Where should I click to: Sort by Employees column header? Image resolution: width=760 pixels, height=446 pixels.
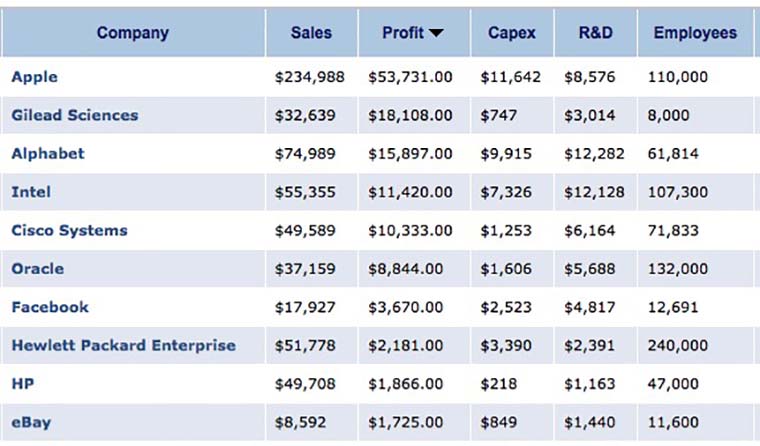[x=695, y=33]
